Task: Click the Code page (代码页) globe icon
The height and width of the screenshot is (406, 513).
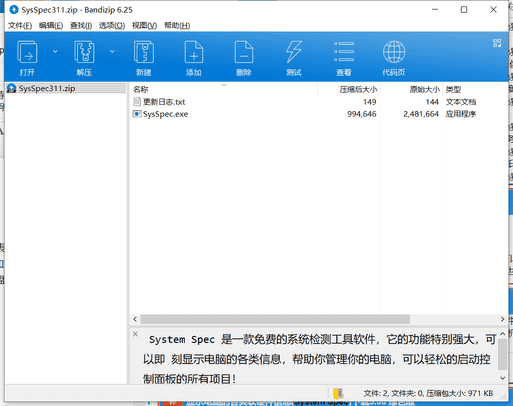Action: [394, 52]
